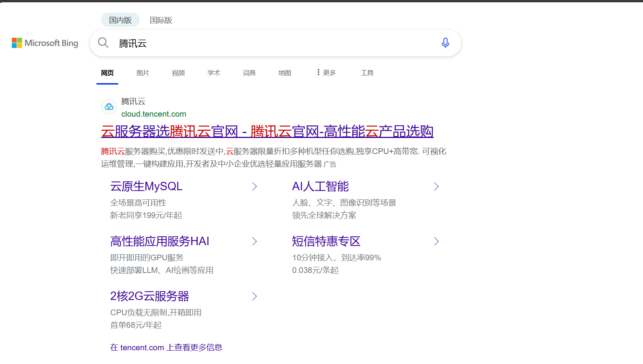
Task: Click the text 快速部署LLM、AI绘画等应用
Action: (162, 270)
